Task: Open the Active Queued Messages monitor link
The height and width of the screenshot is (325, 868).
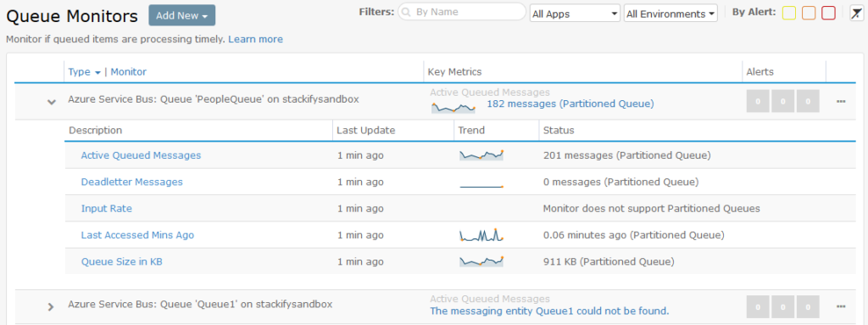Action: pyautogui.click(x=141, y=155)
